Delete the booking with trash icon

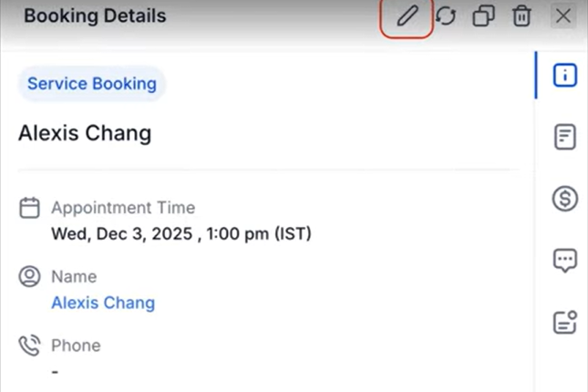pos(521,16)
